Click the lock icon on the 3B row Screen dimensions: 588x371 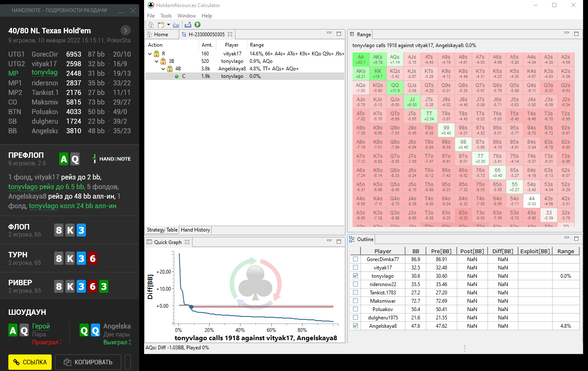click(x=163, y=61)
